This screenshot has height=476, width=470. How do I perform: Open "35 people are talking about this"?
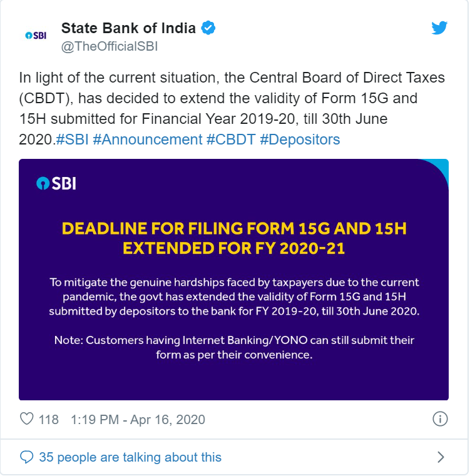[x=130, y=457]
